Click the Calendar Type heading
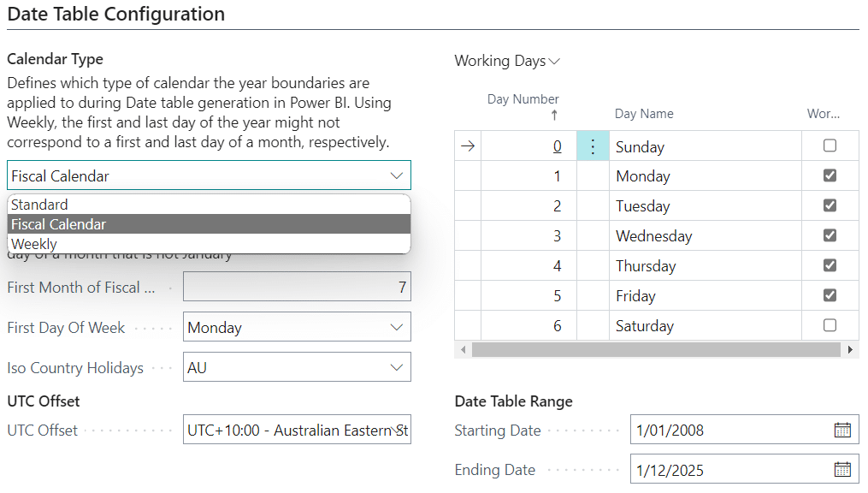The image size is (868, 493). (55, 59)
